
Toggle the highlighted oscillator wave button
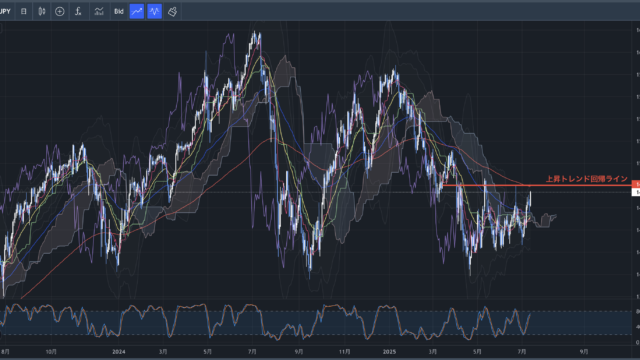coord(155,11)
